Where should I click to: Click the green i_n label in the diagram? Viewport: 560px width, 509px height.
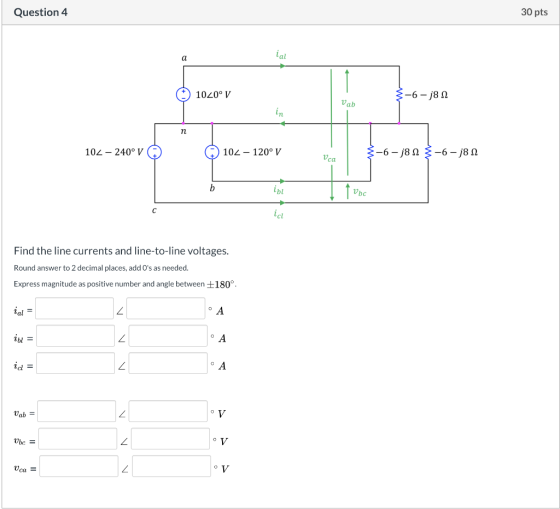(279, 112)
